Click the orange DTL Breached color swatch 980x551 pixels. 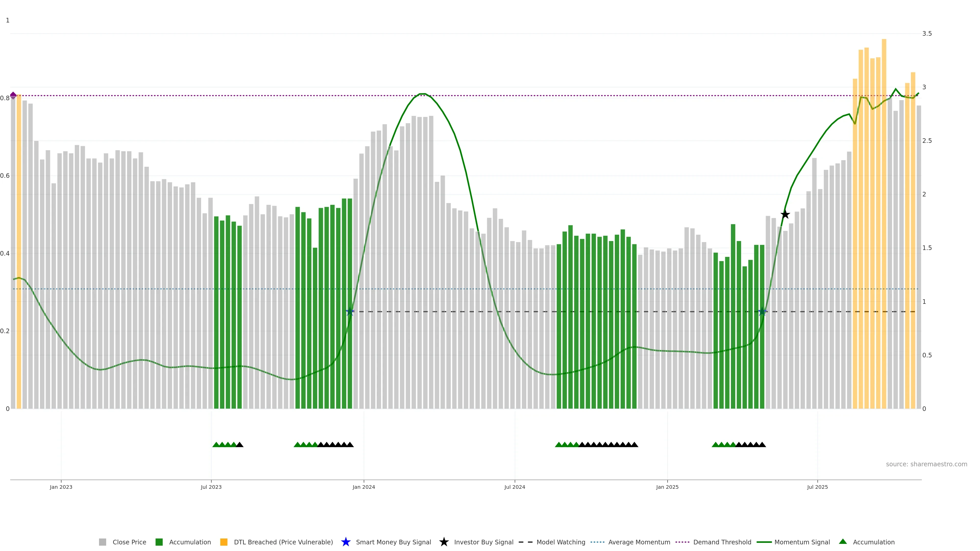(224, 542)
